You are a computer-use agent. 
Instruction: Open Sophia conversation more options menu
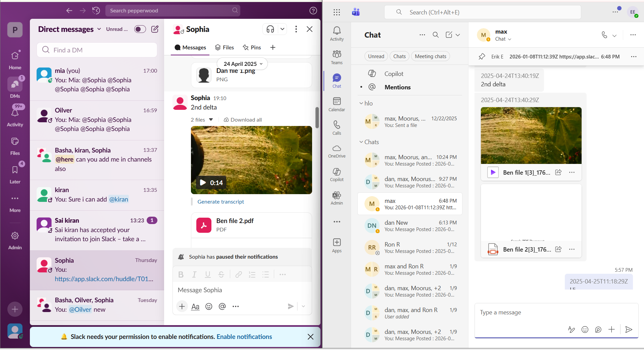click(296, 29)
